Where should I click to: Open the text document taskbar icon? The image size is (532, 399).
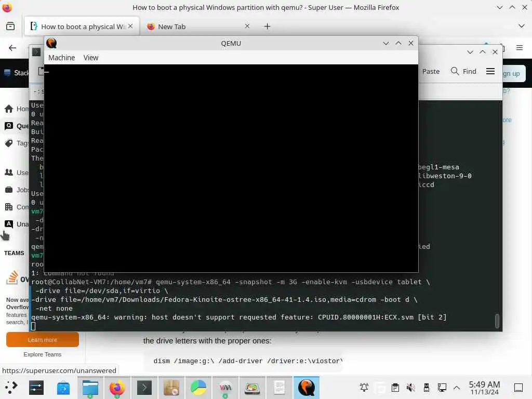[279, 388]
